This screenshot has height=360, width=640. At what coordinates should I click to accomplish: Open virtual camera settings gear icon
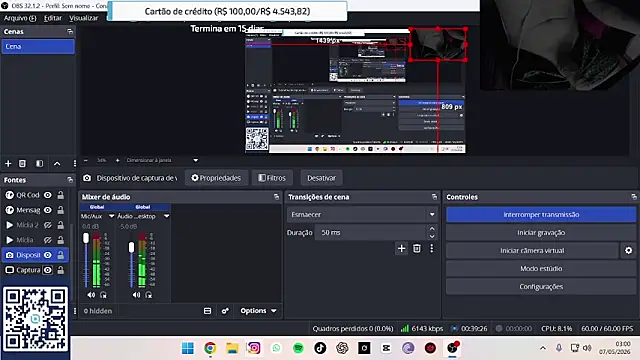629,251
